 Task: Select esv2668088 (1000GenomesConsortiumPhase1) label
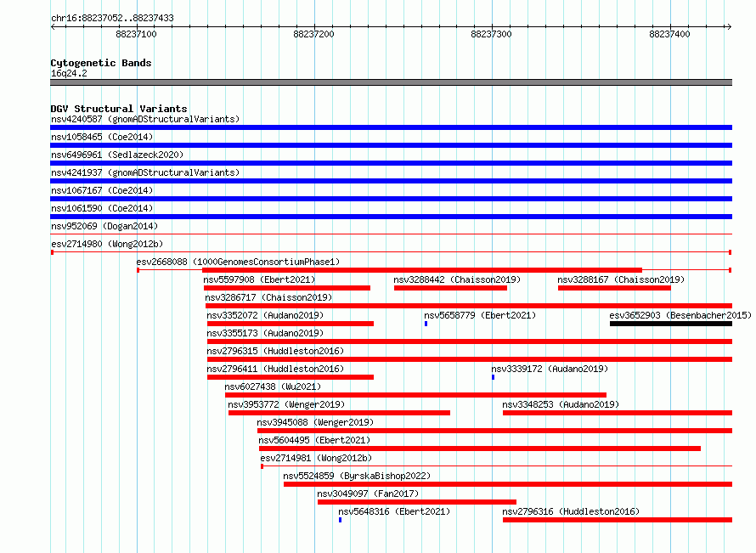238,262
